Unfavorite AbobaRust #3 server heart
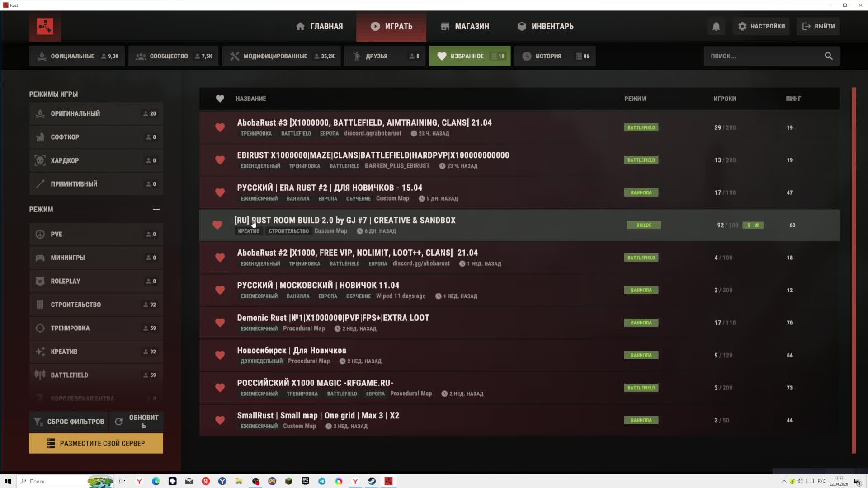 coord(220,127)
